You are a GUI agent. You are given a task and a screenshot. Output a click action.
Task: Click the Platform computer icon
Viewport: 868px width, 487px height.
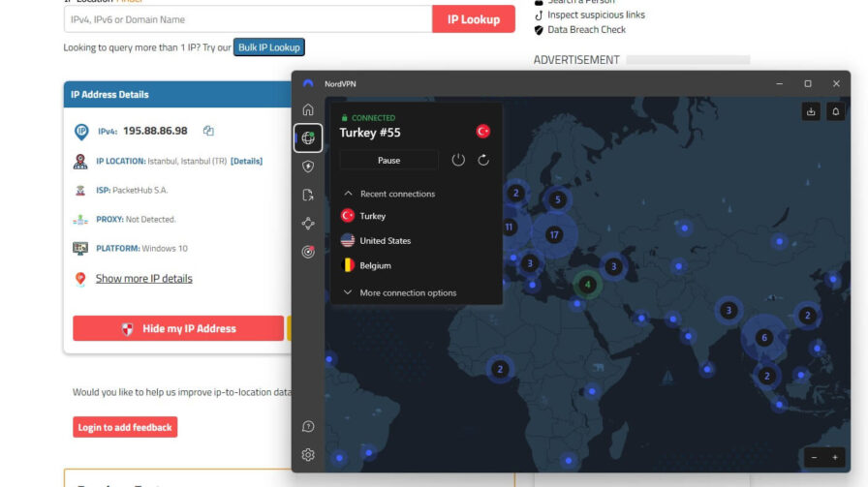pos(80,248)
